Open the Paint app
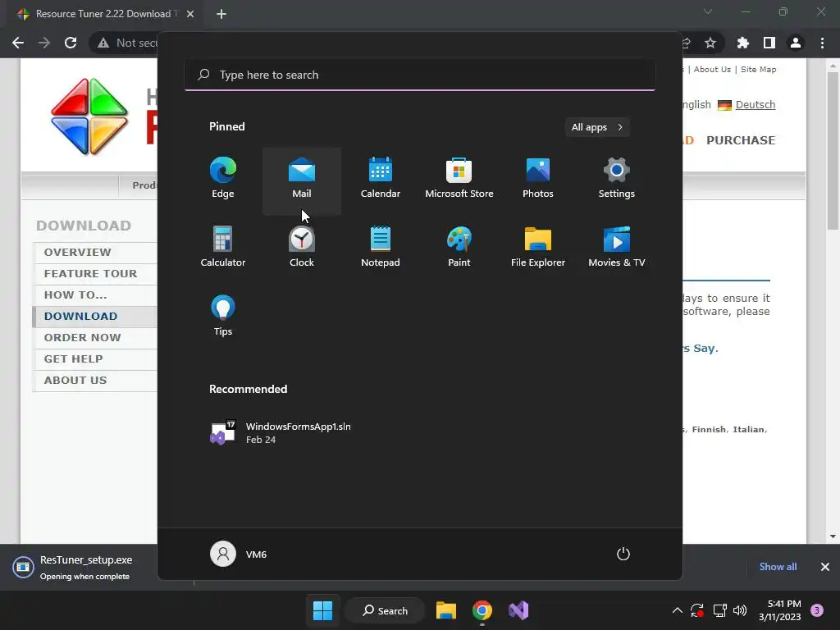Viewport: 840px width, 630px height. [459, 248]
